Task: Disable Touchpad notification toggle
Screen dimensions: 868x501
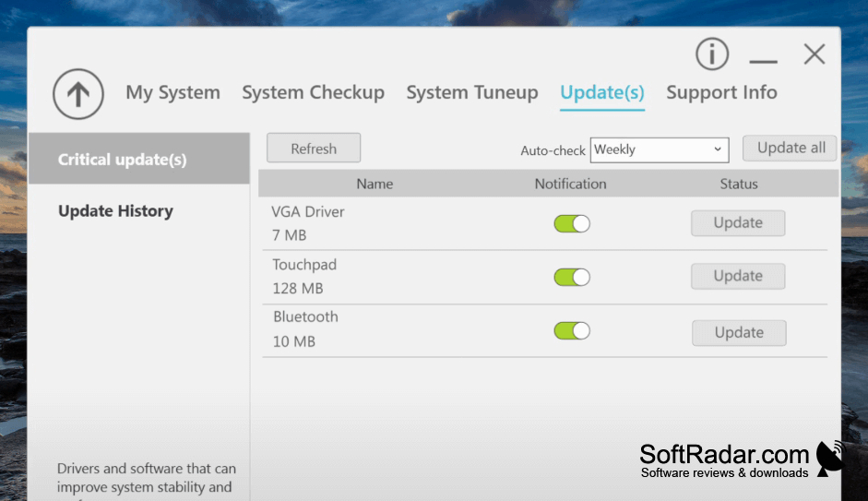Action: (x=572, y=278)
